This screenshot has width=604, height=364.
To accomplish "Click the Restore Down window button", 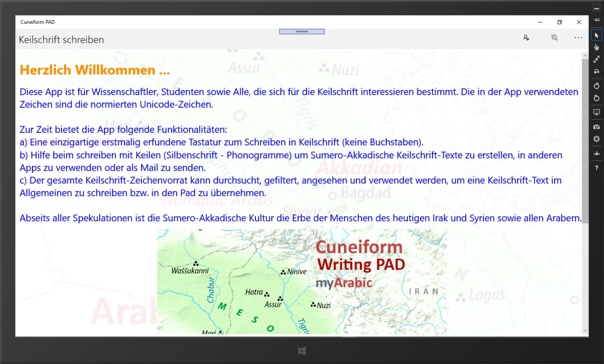I will [559, 22].
